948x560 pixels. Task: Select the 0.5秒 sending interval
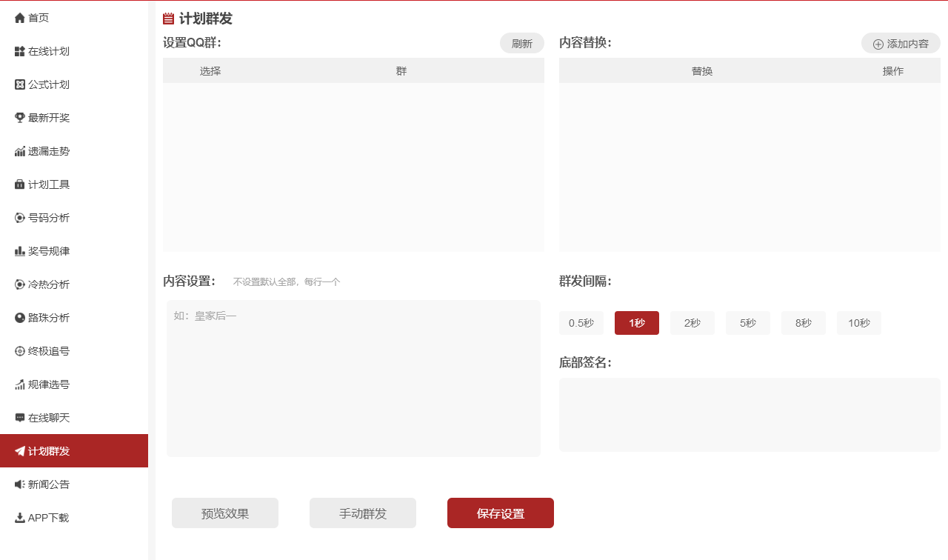[581, 323]
